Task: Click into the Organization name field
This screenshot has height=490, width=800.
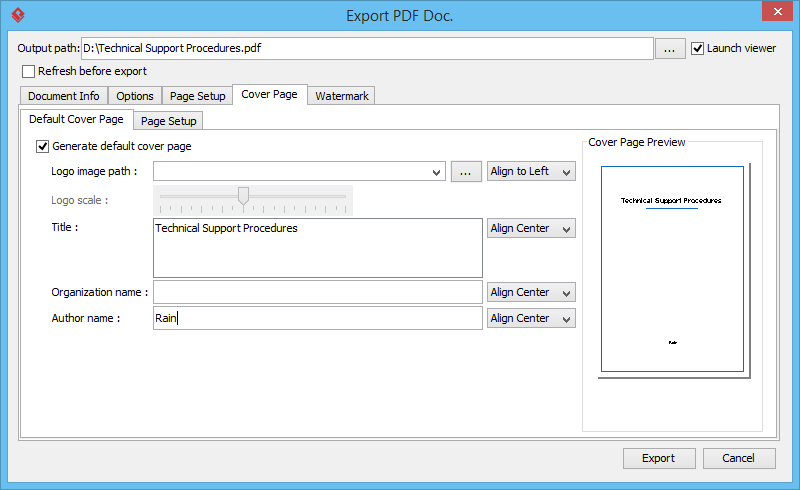Action: click(x=317, y=293)
